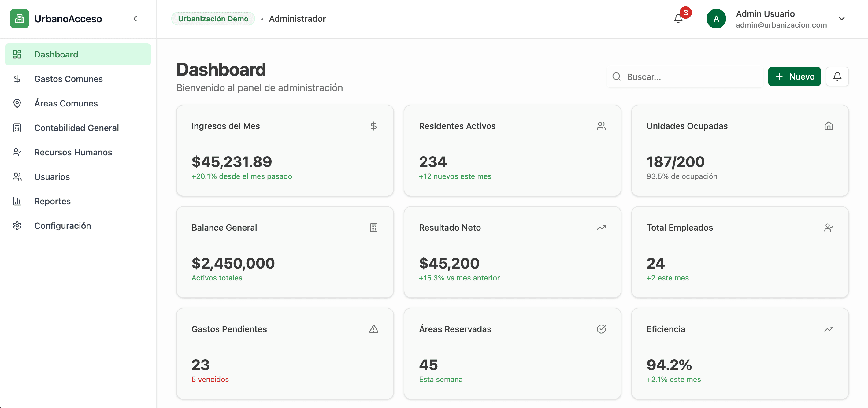The height and width of the screenshot is (408, 868).
Task: Collapse the sidebar with the chevron
Action: 135,19
